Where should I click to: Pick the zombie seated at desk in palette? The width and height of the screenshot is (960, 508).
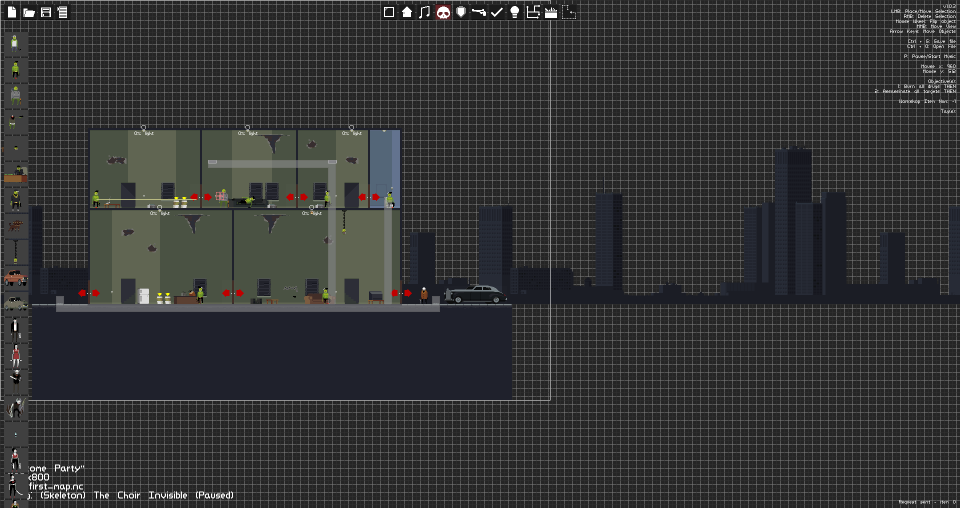pos(15,174)
